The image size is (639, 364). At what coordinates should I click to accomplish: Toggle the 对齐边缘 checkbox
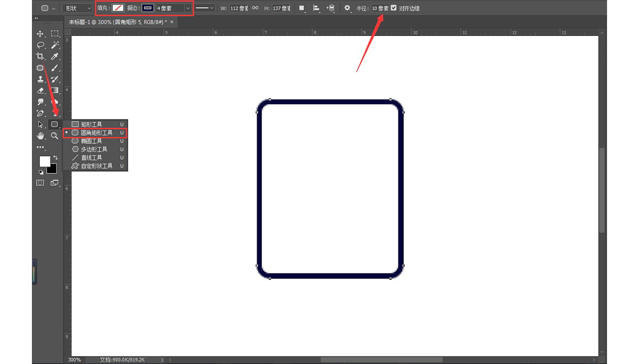point(394,8)
